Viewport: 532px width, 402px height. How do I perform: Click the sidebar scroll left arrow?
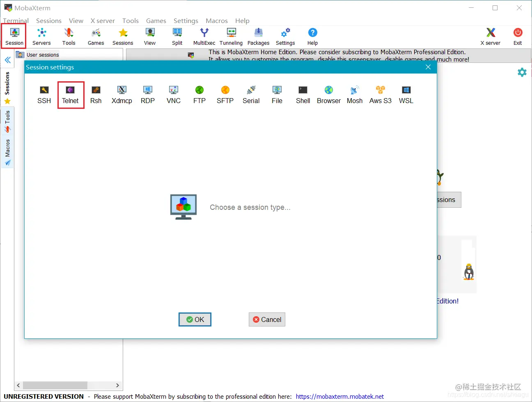[18, 385]
